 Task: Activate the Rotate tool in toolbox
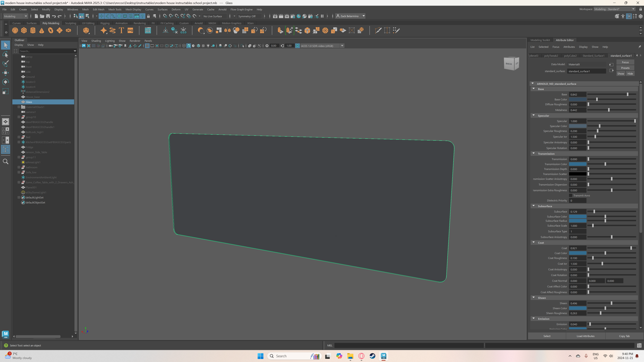coord(6,82)
